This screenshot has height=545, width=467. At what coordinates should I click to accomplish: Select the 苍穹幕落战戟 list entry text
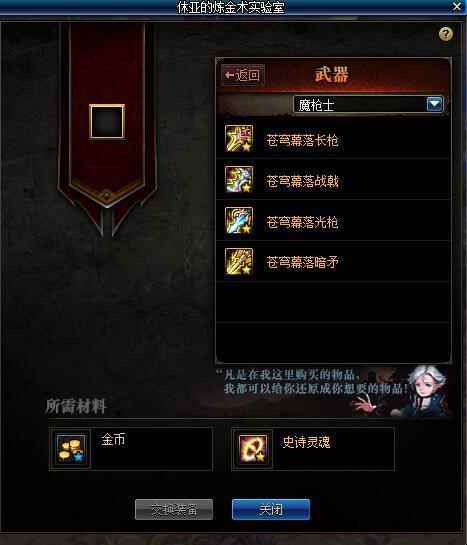[x=302, y=181]
